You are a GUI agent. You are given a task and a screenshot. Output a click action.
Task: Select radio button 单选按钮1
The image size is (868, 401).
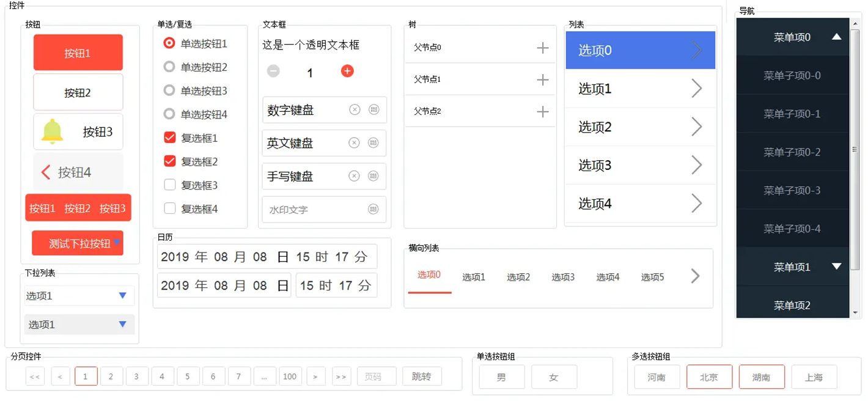169,43
